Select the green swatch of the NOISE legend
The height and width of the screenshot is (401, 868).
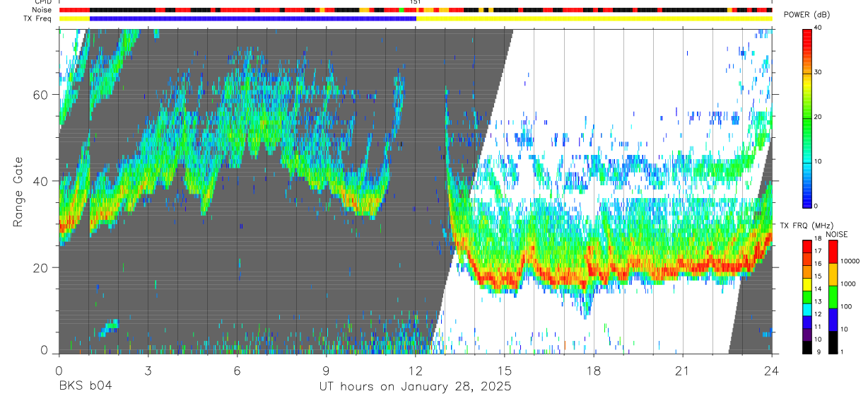coord(833,297)
